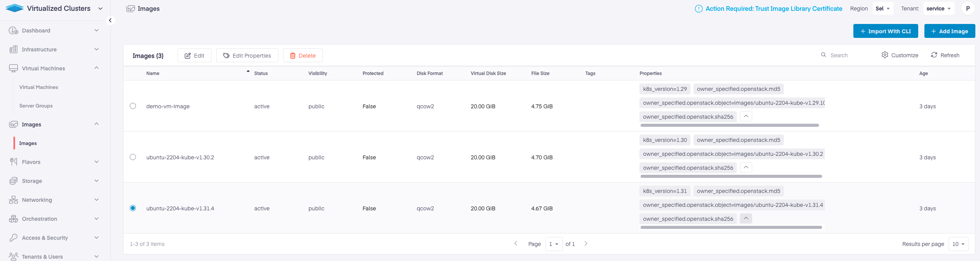Click the Dashboard icon in the sidebar
Viewport: 980px width, 261px height.
14,31
